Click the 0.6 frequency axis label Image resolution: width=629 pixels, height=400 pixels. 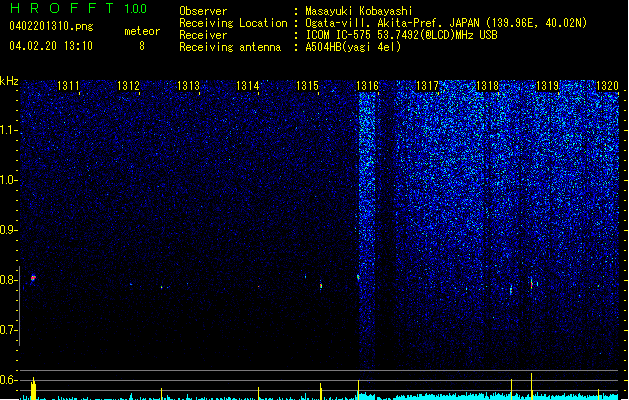pos(8,380)
